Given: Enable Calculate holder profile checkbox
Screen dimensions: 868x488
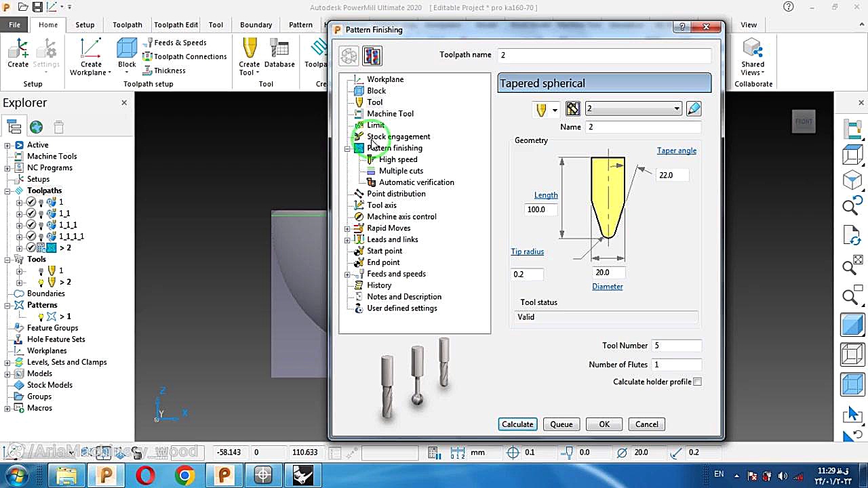Looking at the screenshot, I should point(697,382).
